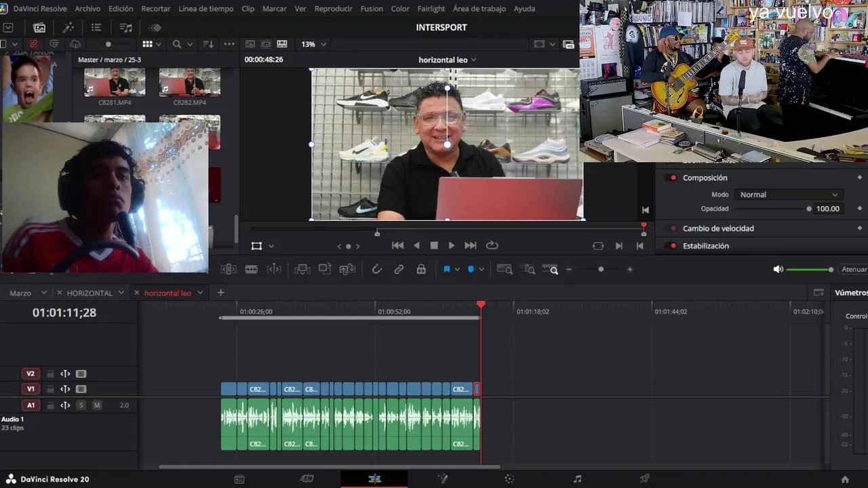This screenshot has height=488, width=868.
Task: Open the Archivo menu
Action: (87, 9)
